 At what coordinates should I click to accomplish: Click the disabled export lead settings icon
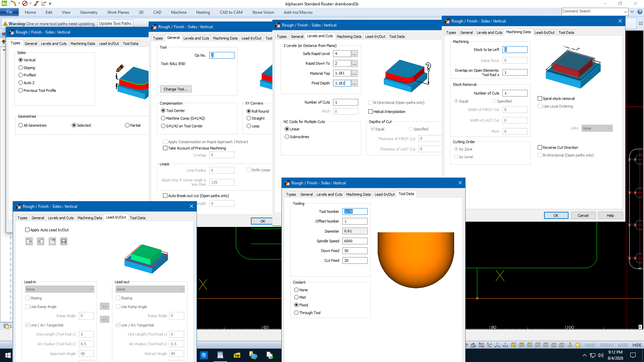[29, 241]
